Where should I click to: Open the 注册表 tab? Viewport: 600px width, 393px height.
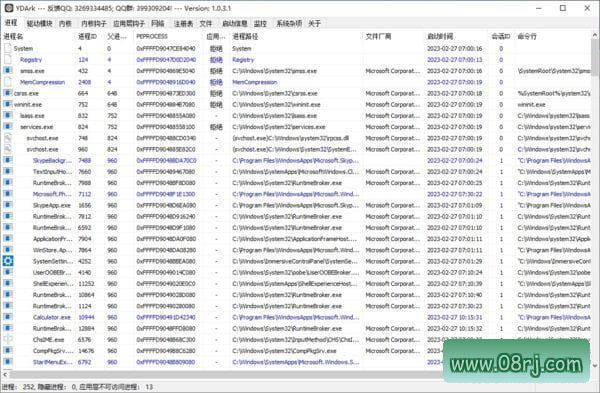pos(183,23)
